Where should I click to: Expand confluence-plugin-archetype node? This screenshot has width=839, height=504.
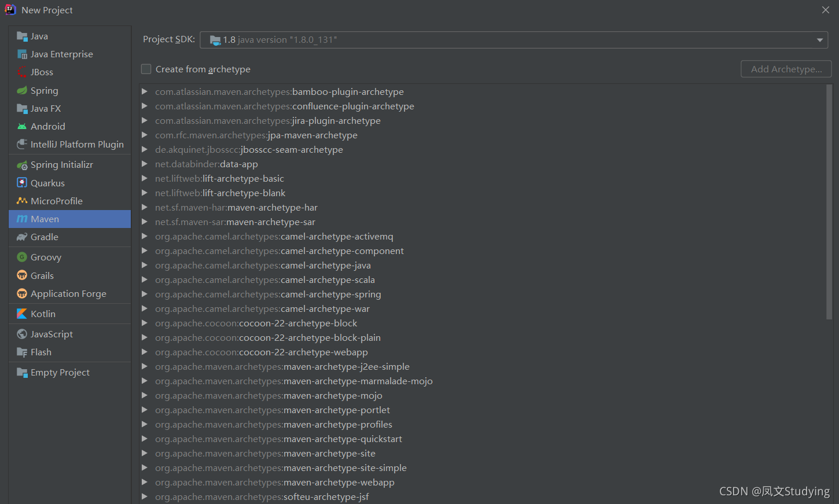click(145, 106)
